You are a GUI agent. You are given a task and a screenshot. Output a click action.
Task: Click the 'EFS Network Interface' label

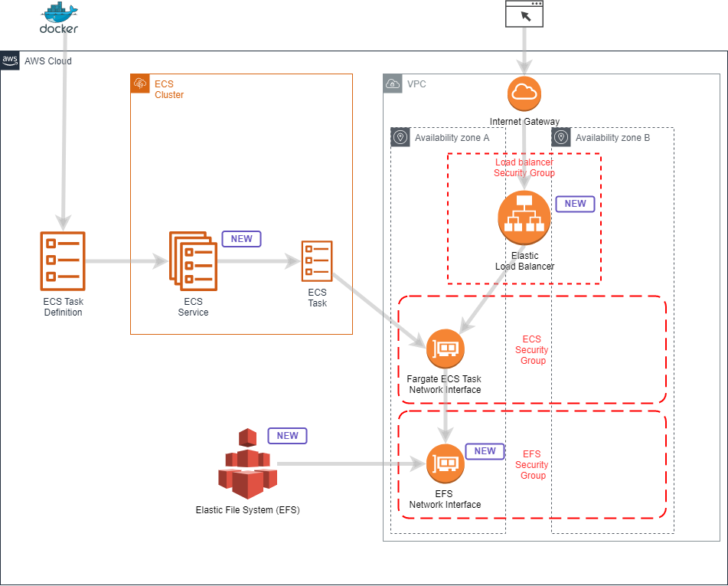(445, 499)
